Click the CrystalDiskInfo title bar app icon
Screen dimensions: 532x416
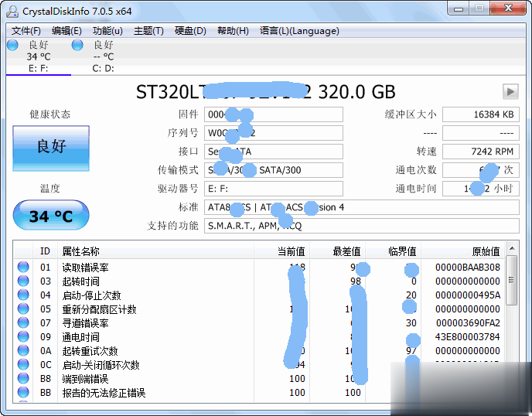click(12, 11)
